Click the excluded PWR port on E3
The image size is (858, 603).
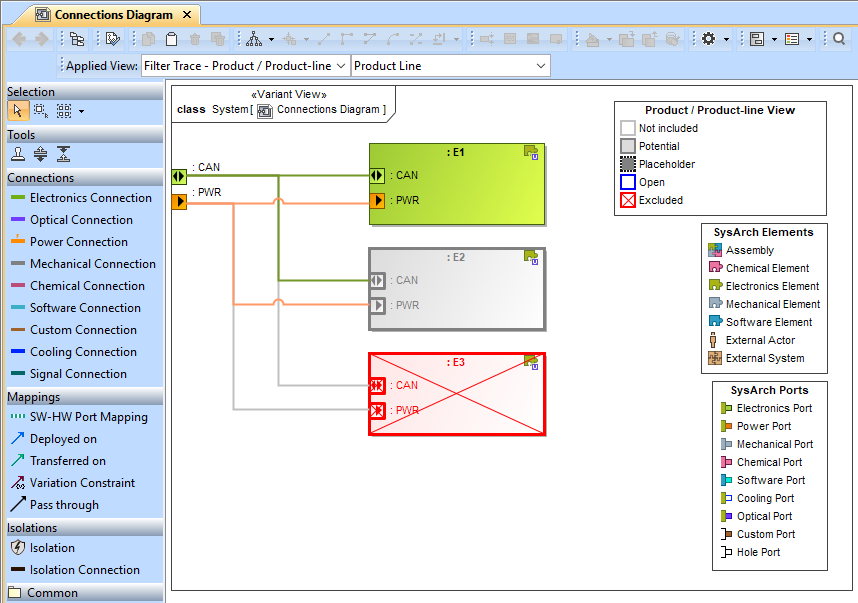coord(377,410)
